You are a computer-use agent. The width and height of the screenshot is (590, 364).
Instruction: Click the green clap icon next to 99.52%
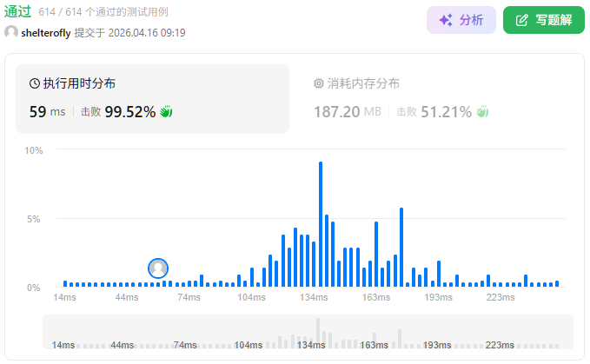[167, 112]
